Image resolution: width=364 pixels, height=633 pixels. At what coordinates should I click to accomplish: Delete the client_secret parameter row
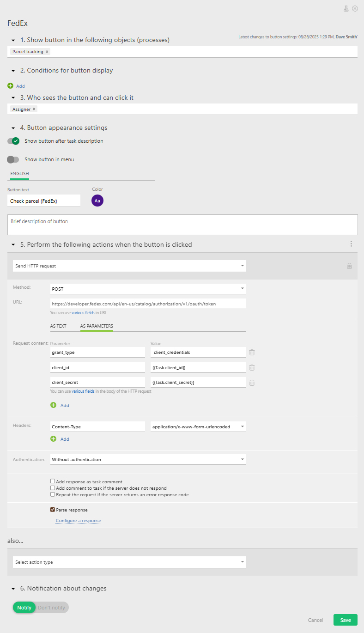pyautogui.click(x=252, y=383)
